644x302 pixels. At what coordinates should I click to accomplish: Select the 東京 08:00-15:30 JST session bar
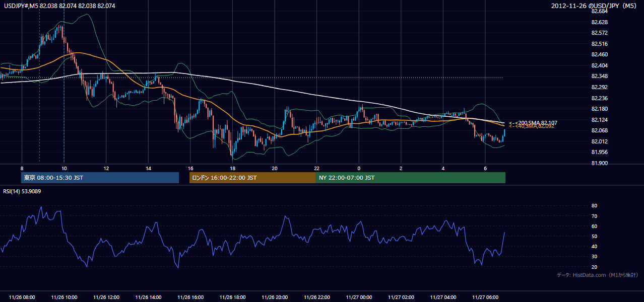100,178
